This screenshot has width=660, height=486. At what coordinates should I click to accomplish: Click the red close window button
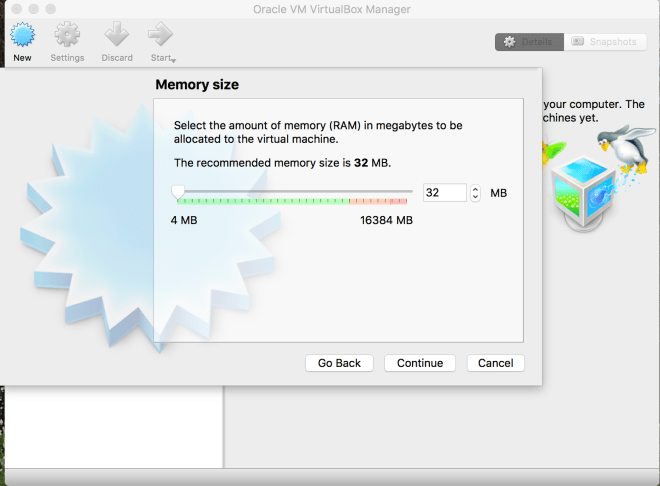16,9
